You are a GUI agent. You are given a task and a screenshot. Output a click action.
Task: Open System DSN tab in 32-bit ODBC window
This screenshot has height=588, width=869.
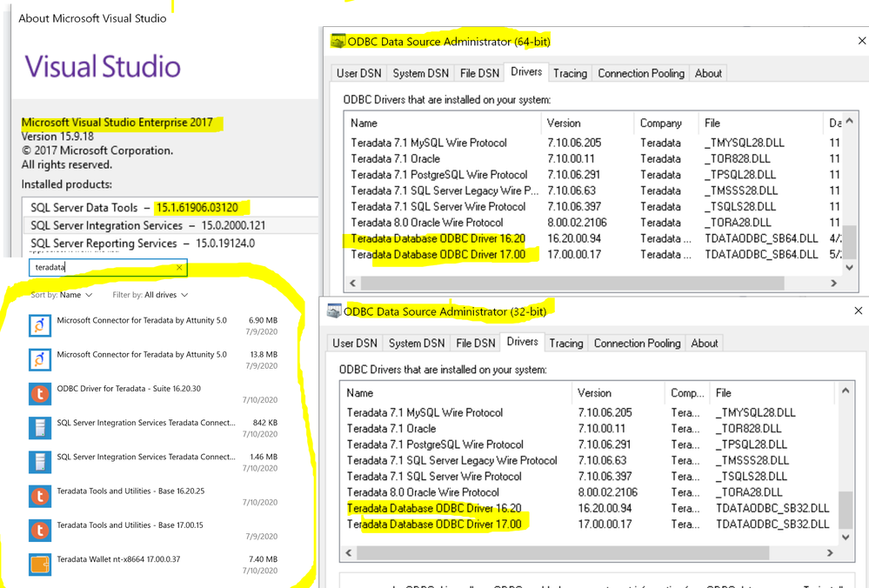click(416, 344)
